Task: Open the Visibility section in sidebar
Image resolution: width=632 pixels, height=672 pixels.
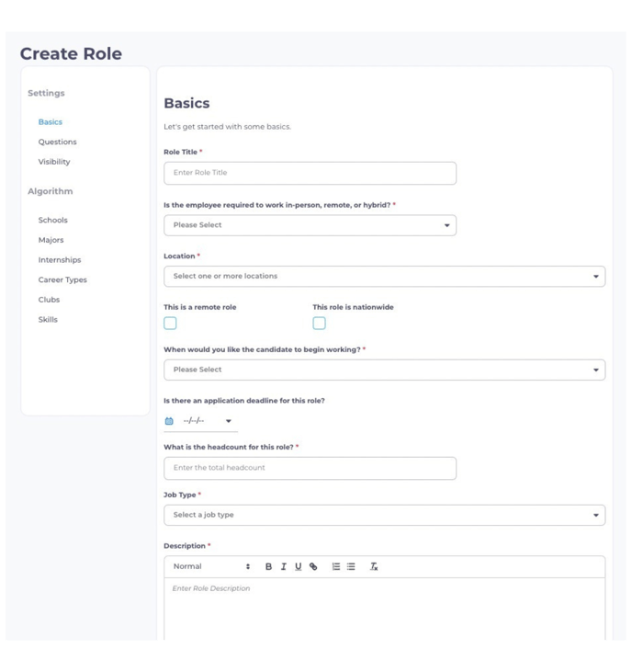Action: [x=54, y=162]
